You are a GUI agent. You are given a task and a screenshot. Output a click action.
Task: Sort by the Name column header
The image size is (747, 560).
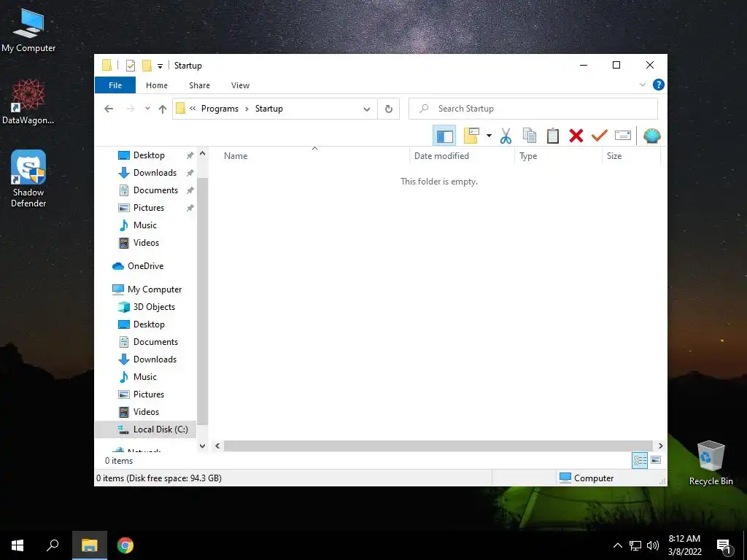(x=314, y=156)
